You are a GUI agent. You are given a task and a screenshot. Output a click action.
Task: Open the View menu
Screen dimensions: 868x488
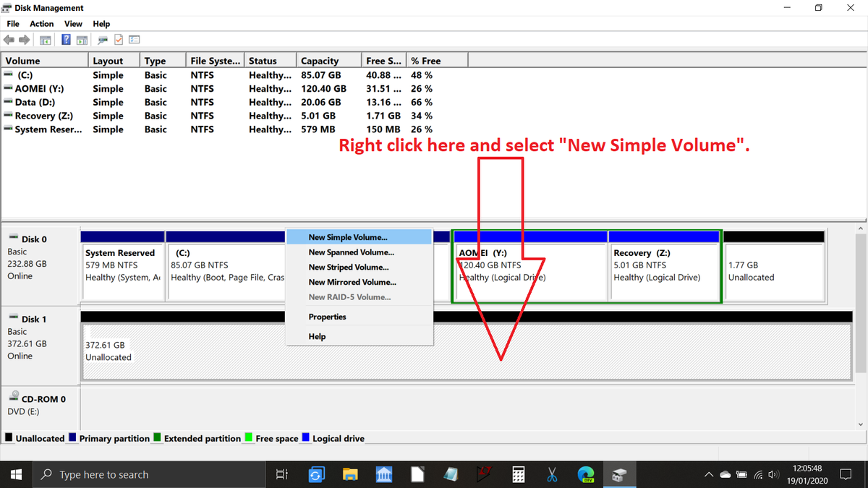pyautogui.click(x=73, y=24)
